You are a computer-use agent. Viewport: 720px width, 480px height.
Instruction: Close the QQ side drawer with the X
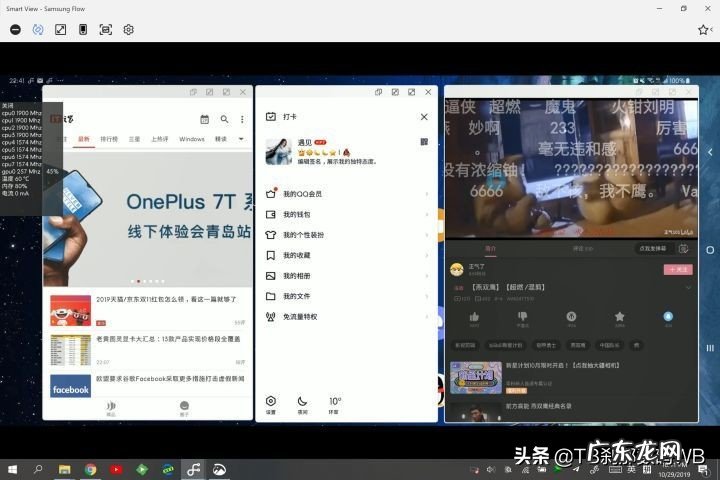click(424, 117)
